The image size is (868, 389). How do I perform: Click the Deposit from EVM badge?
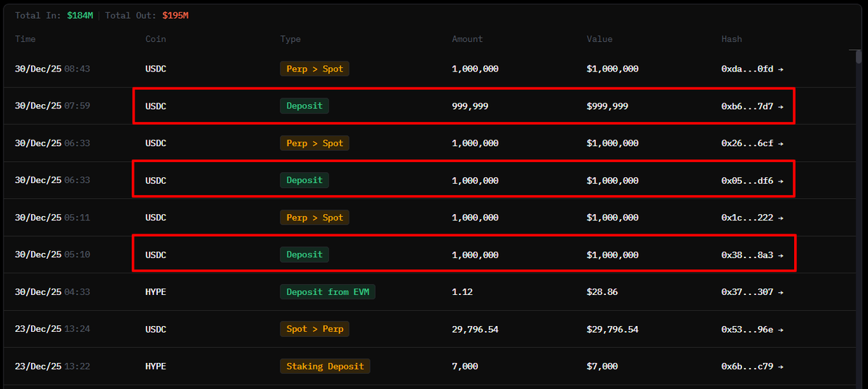pyautogui.click(x=327, y=292)
